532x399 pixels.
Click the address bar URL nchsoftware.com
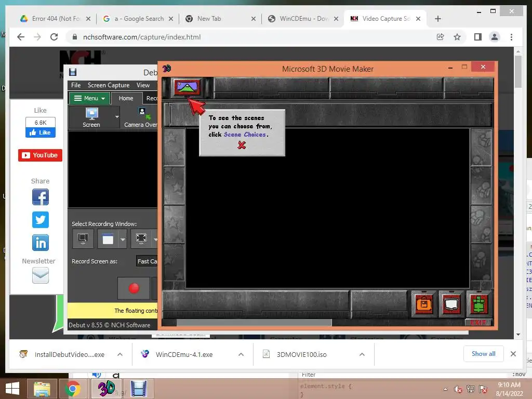141,37
